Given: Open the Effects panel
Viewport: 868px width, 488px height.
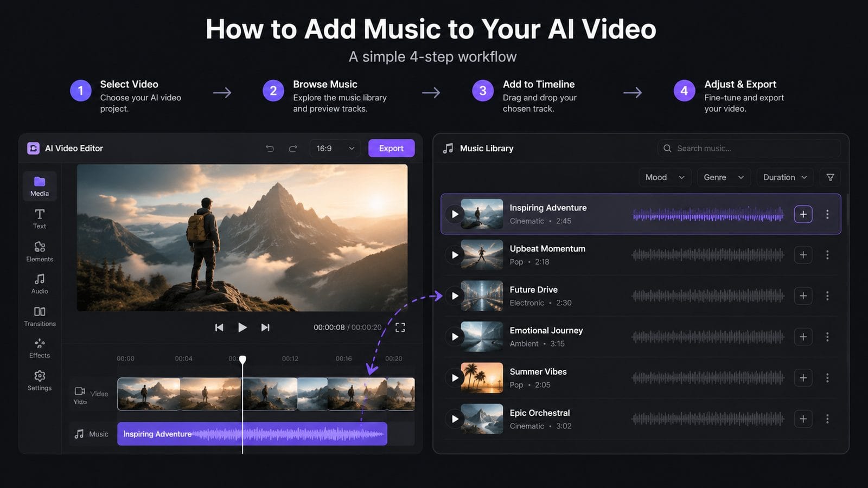Looking at the screenshot, I should pyautogui.click(x=40, y=348).
